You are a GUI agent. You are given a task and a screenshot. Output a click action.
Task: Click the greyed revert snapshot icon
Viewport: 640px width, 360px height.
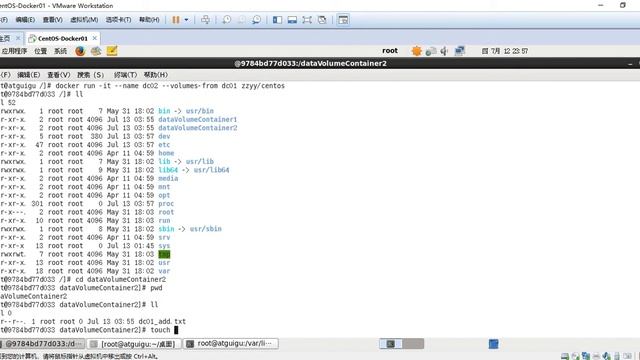pos(242,20)
